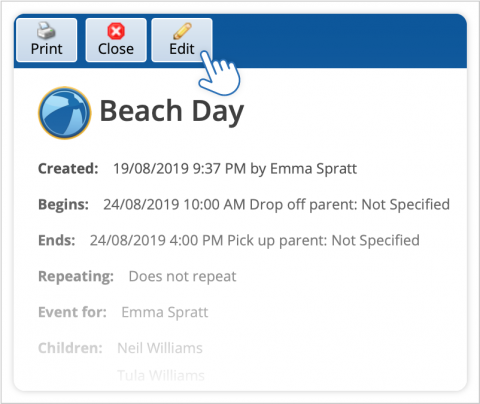Image resolution: width=480 pixels, height=404 pixels.
Task: Click the 'Repeating:' label
Action: [76, 277]
